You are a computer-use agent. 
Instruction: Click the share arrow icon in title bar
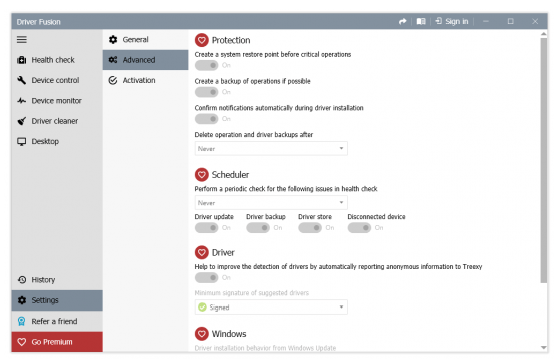pos(402,22)
